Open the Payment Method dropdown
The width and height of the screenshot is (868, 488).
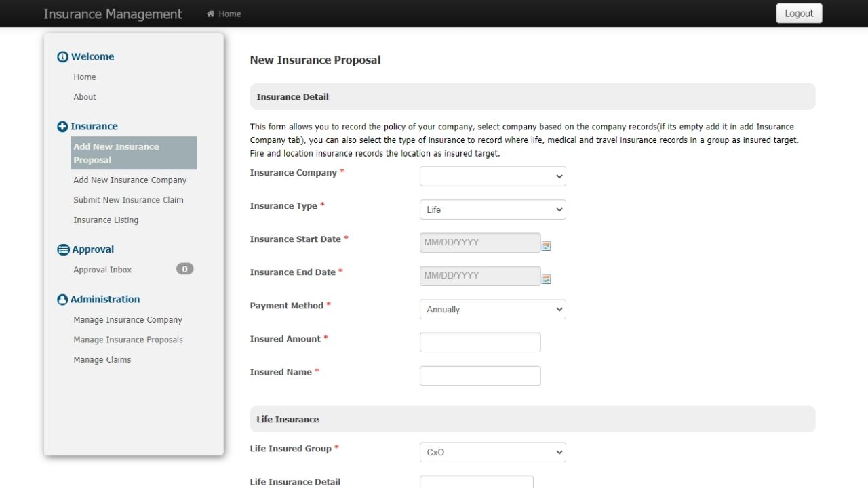(x=492, y=309)
